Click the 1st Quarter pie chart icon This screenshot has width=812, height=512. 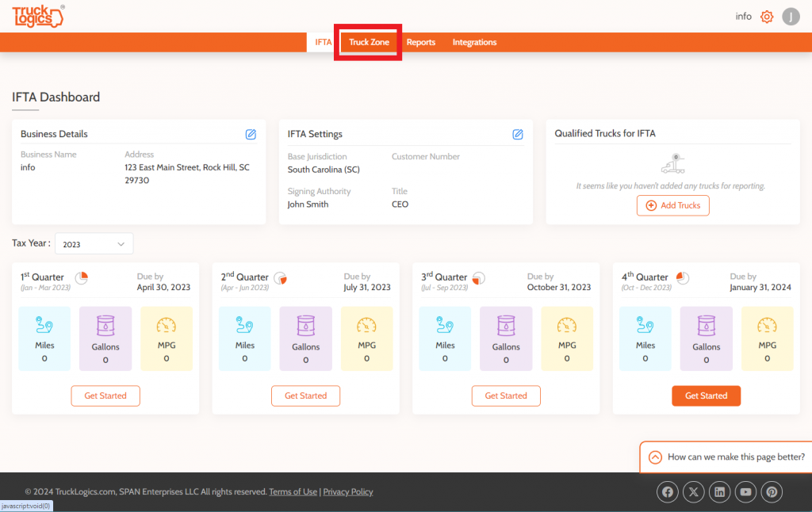pos(82,278)
